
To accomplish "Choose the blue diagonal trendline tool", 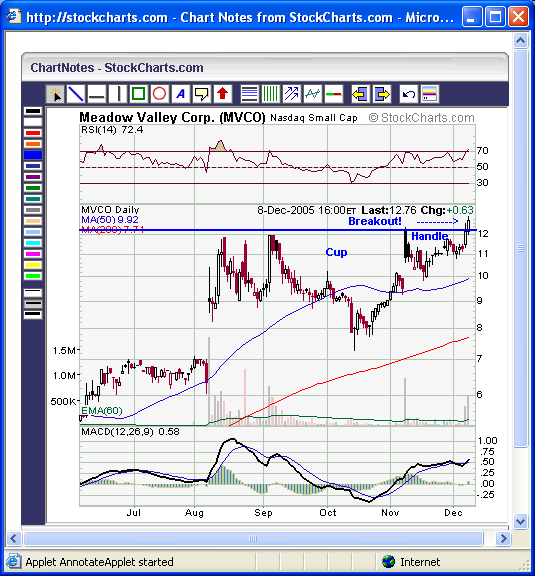I will pos(76,94).
